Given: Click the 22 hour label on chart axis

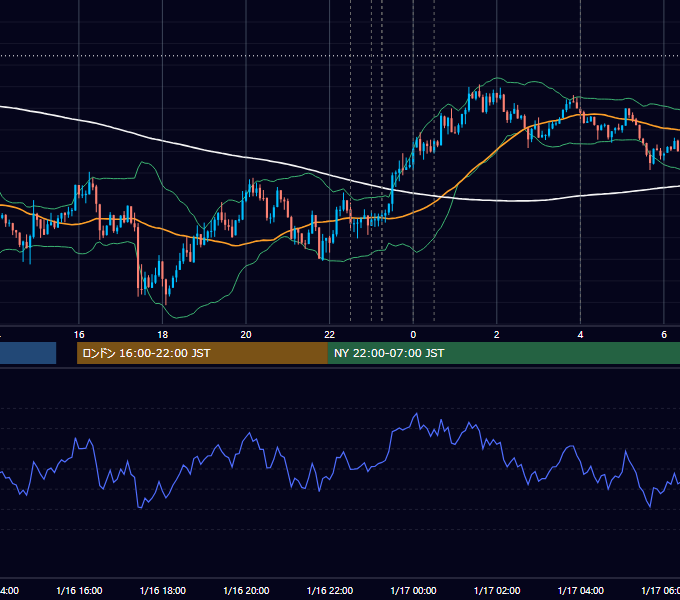Looking at the screenshot, I should coord(330,335).
